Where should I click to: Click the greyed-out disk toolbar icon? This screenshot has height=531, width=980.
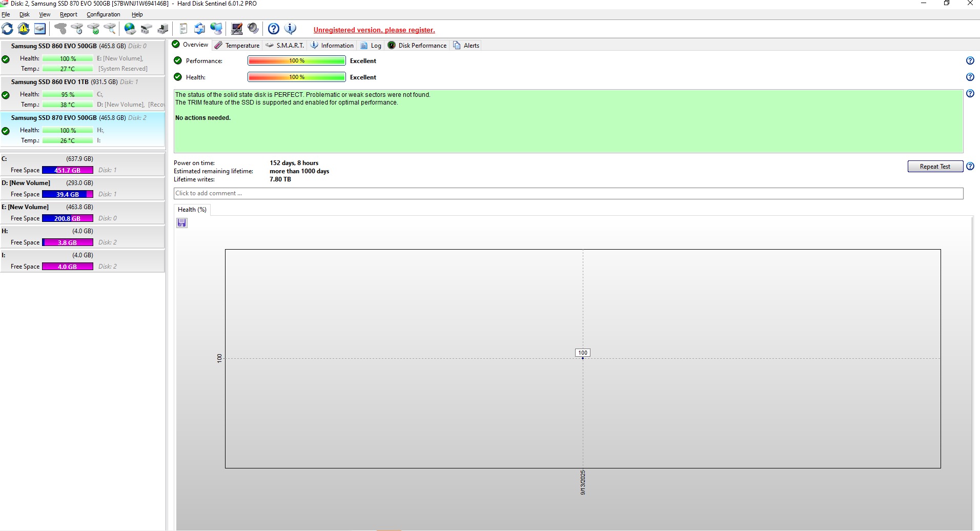(x=60, y=29)
